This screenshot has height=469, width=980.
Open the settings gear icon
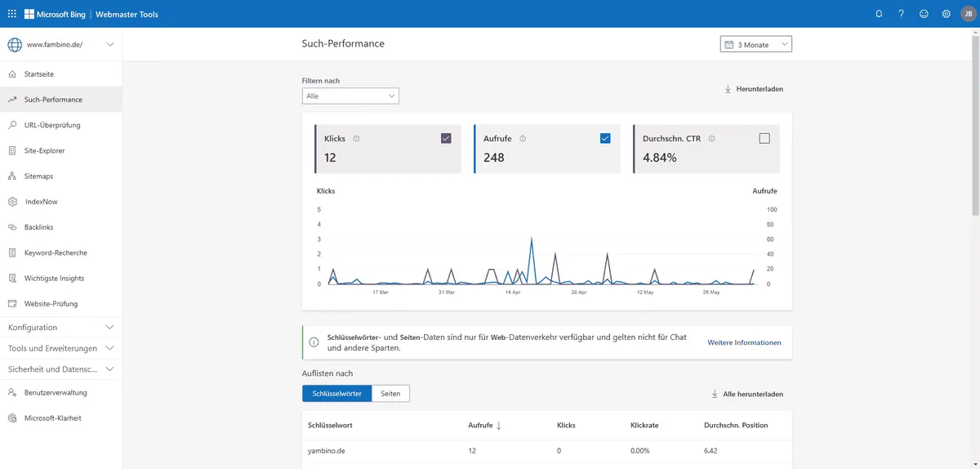(x=947, y=14)
